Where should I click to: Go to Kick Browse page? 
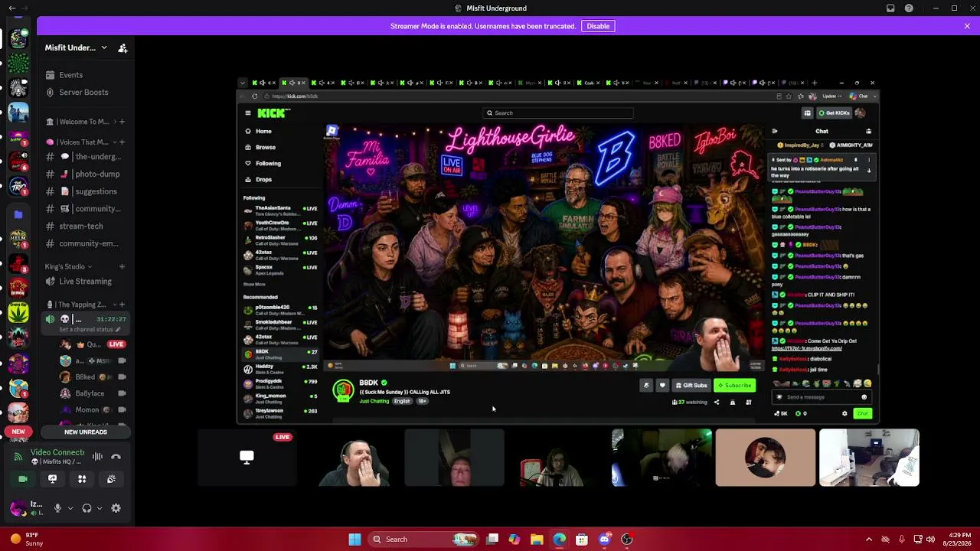(265, 147)
